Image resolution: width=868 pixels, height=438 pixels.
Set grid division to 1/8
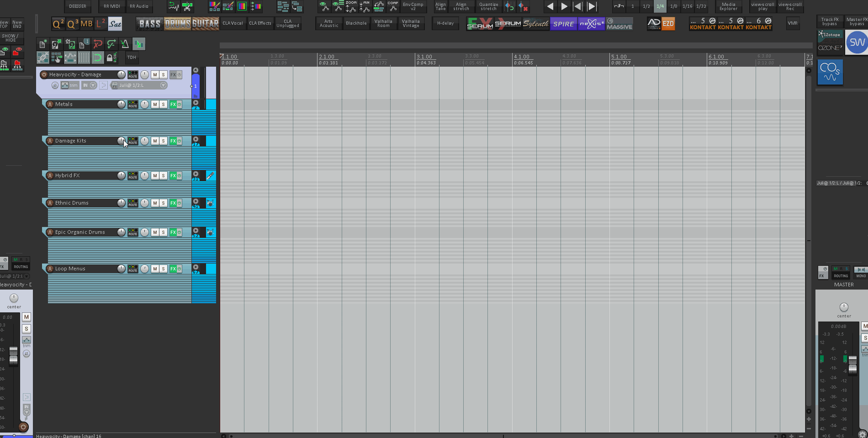(x=674, y=6)
